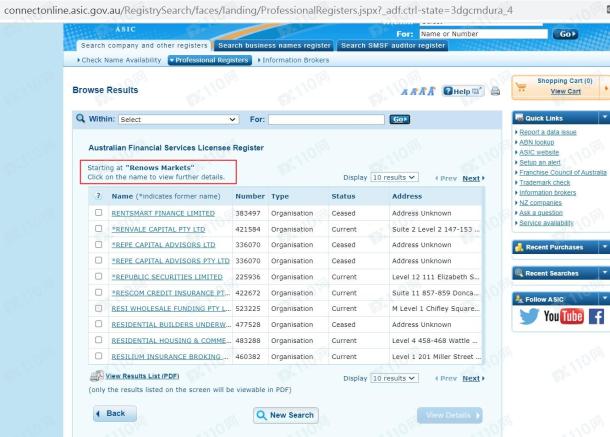Tick checkbox for RENVALE CAPITAL PTY LTD
The width and height of the screenshot is (610, 437).
point(98,228)
